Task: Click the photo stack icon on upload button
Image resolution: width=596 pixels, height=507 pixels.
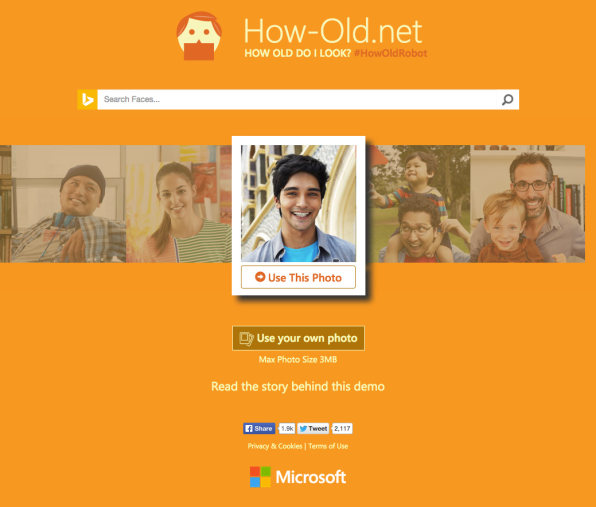Action: click(246, 338)
